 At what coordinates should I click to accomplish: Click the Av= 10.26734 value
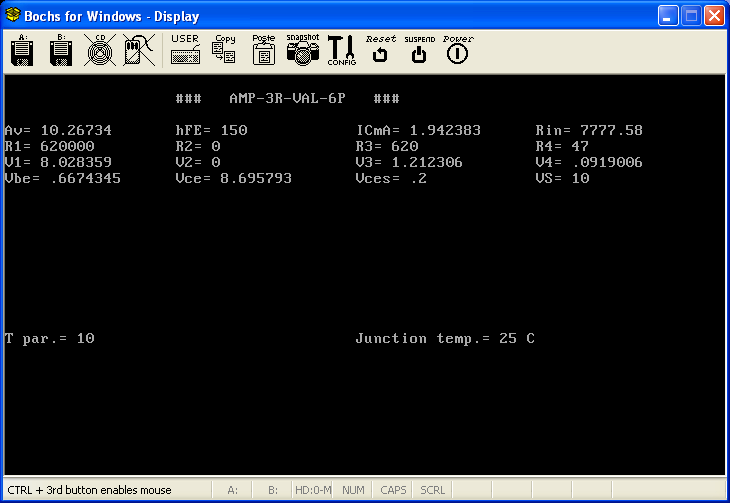(58, 130)
